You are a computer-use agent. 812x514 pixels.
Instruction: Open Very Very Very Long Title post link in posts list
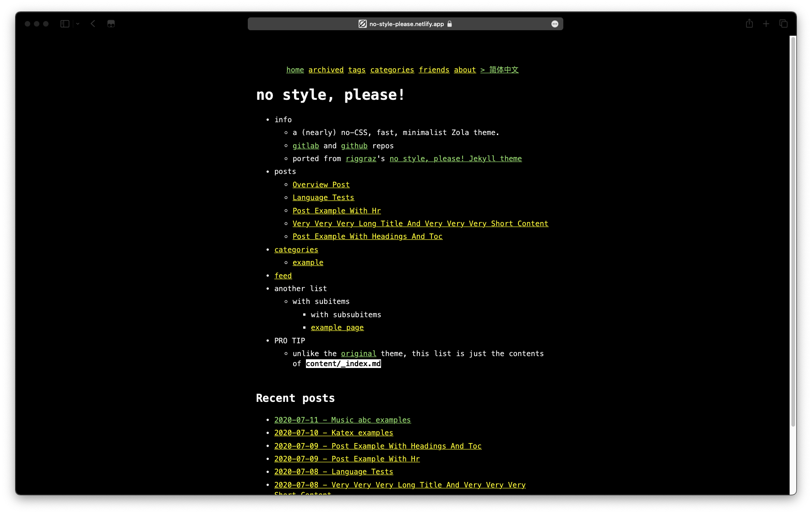(420, 223)
